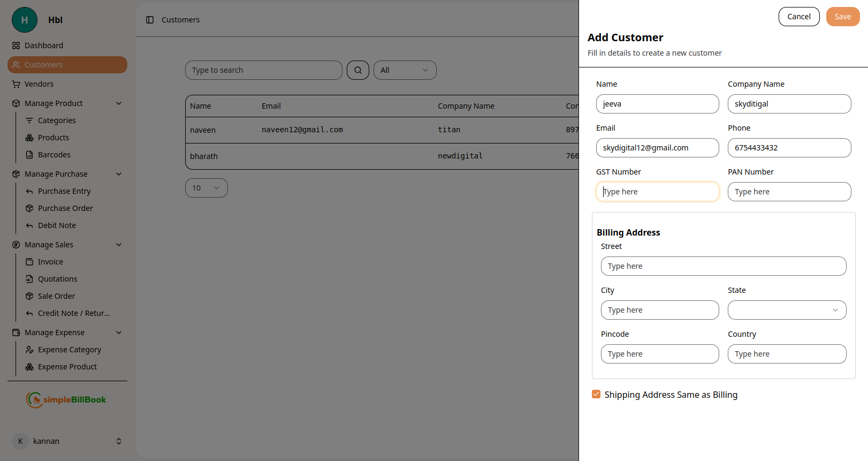The height and width of the screenshot is (461, 868).
Task: Toggle the sidebar panel icon
Action: (x=150, y=20)
